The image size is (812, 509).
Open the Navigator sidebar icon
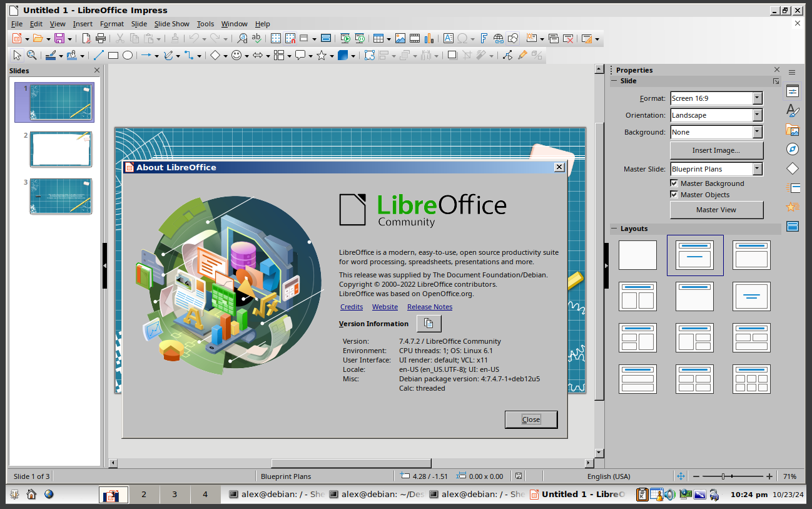tap(793, 149)
